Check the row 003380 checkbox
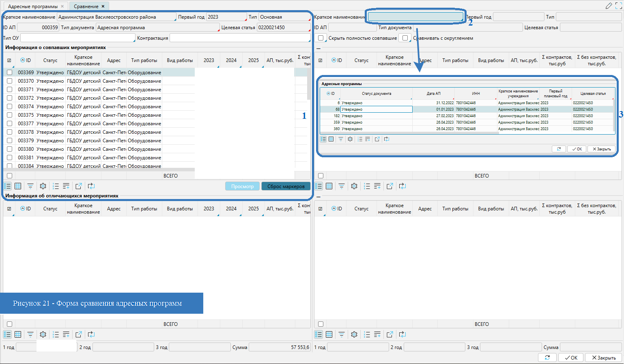 pyautogui.click(x=9, y=149)
